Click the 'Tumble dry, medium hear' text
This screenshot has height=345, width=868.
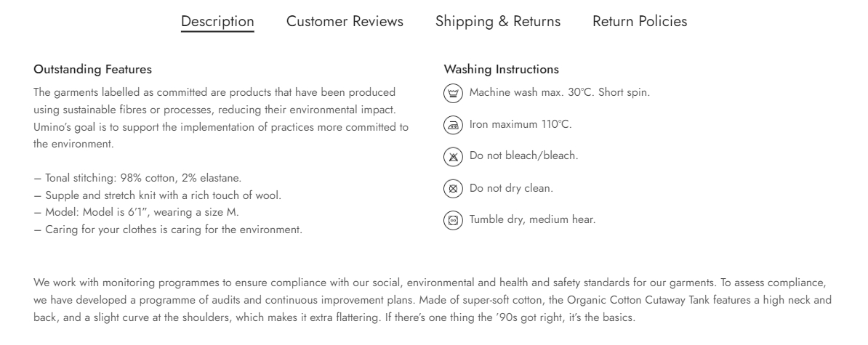point(532,220)
